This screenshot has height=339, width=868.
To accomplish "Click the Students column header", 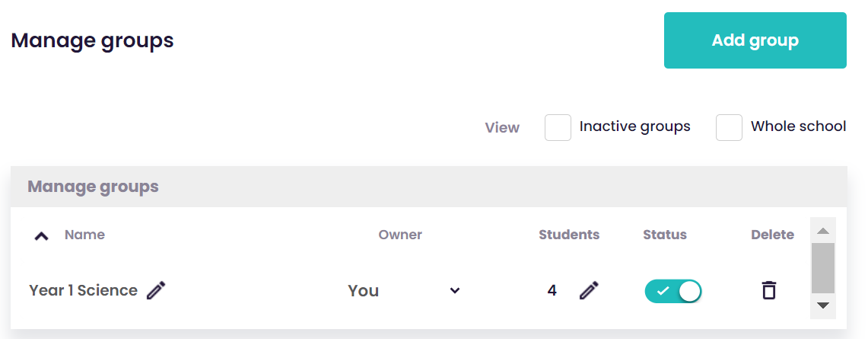I will pyautogui.click(x=569, y=235).
